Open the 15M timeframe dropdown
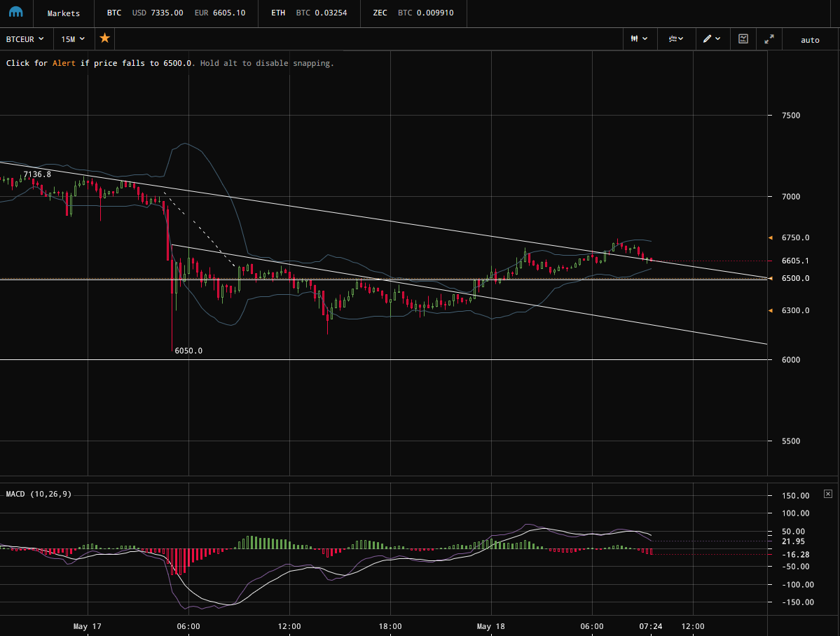This screenshot has height=636, width=840. pyautogui.click(x=73, y=39)
